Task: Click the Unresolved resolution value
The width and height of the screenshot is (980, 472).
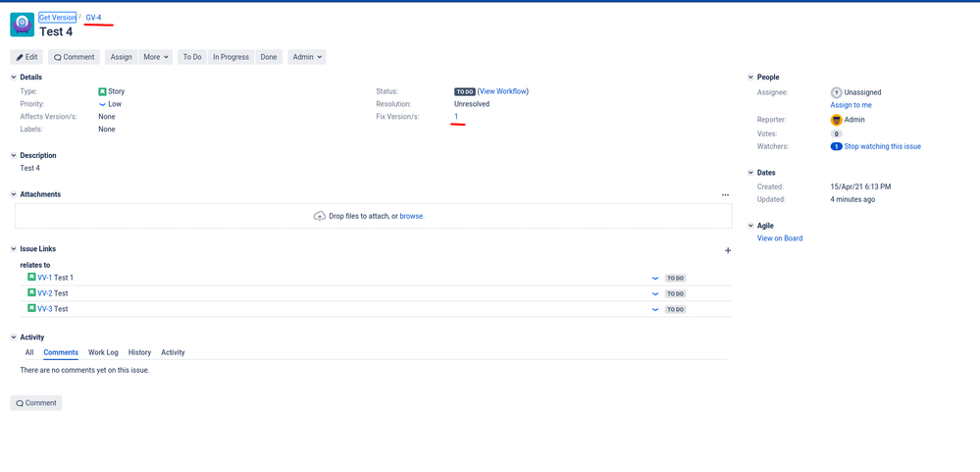Action: coord(472,104)
